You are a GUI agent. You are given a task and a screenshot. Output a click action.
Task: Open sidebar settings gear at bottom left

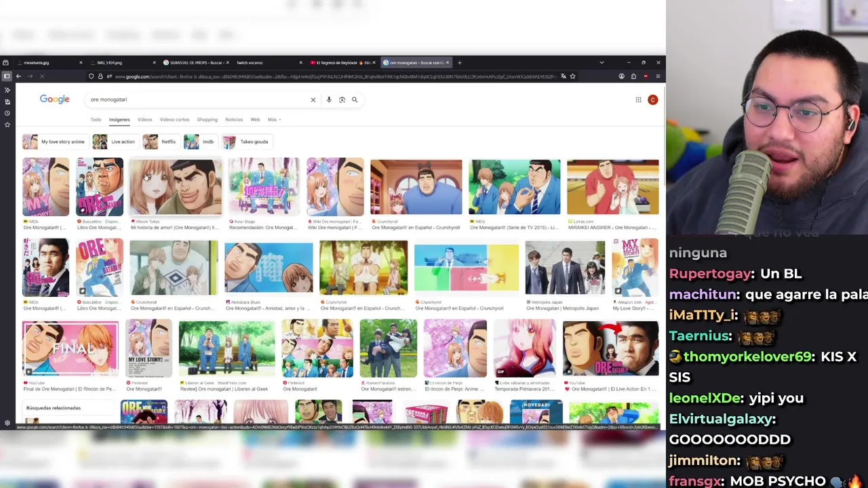coord(7,423)
